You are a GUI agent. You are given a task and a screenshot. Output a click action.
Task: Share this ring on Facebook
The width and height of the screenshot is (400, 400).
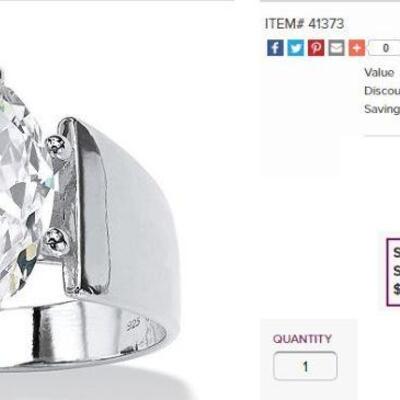coord(275,48)
